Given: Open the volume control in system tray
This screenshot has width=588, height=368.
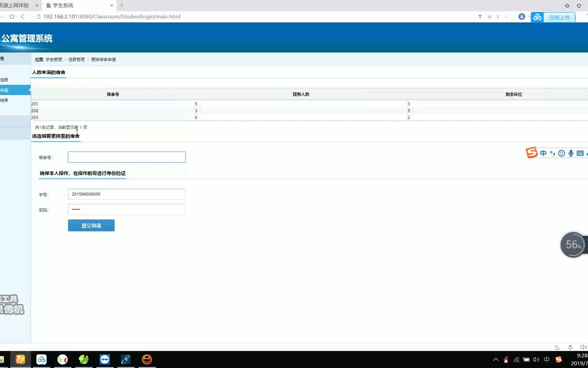Looking at the screenshot, I should coord(536,359).
